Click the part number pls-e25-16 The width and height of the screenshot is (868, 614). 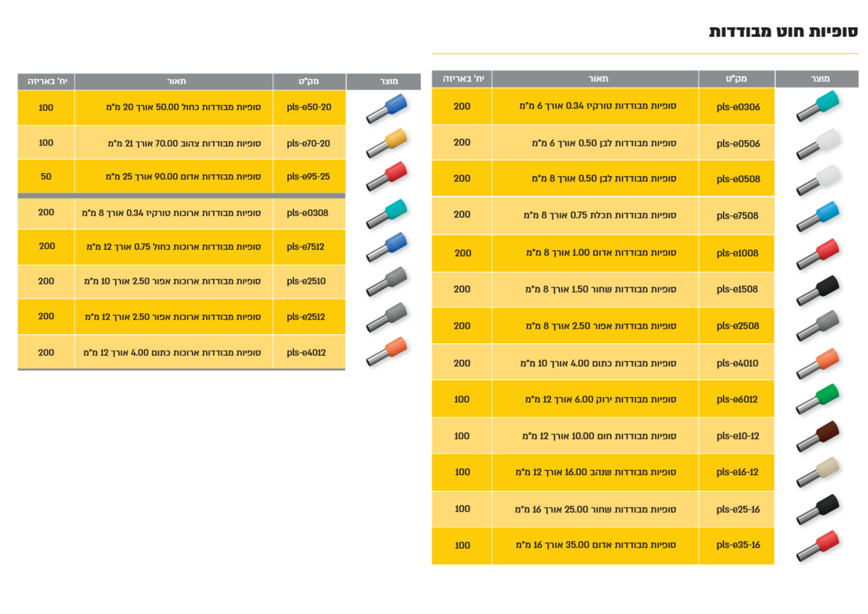(738, 510)
